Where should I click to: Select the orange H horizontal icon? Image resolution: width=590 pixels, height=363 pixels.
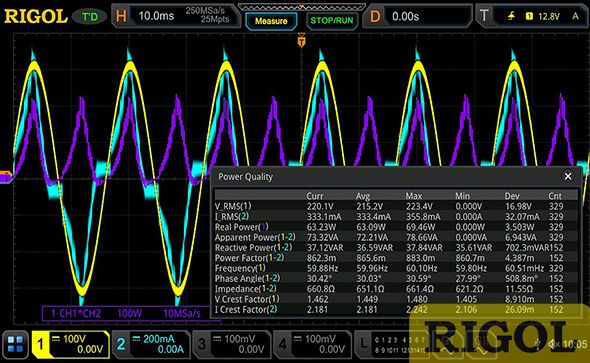pyautogui.click(x=121, y=16)
